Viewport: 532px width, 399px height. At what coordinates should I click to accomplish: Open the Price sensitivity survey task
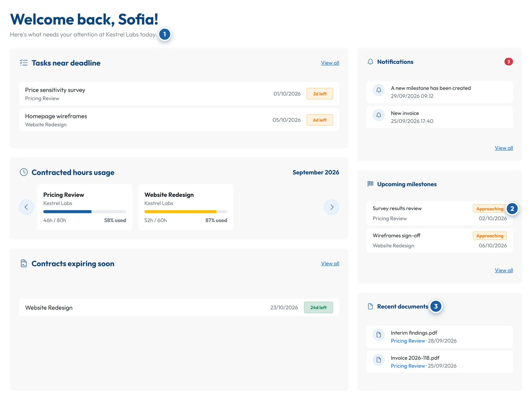coord(179,94)
